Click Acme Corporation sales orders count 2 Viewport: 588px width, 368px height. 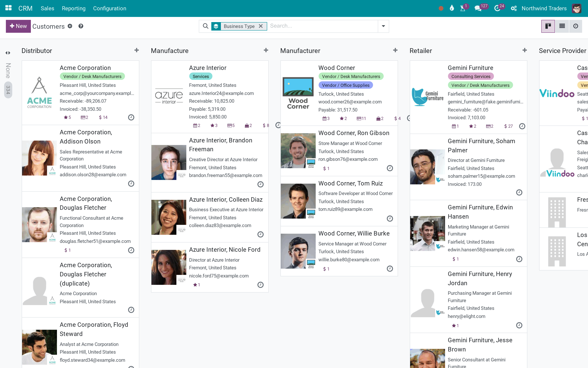85,117
